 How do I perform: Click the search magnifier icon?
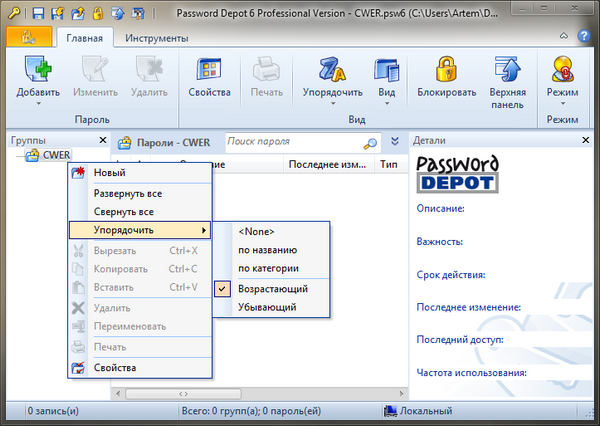tap(370, 142)
